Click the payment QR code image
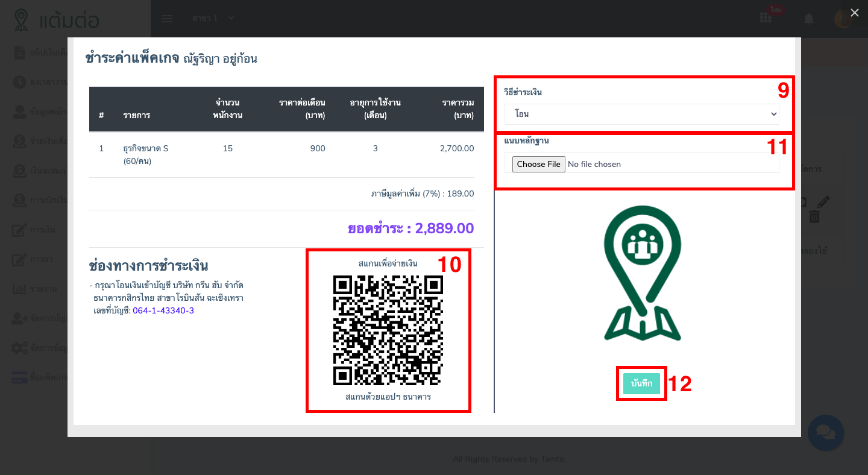 (x=388, y=330)
